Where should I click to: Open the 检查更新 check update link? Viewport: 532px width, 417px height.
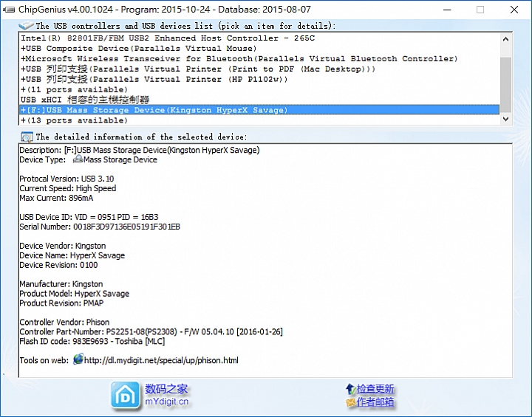point(375,389)
